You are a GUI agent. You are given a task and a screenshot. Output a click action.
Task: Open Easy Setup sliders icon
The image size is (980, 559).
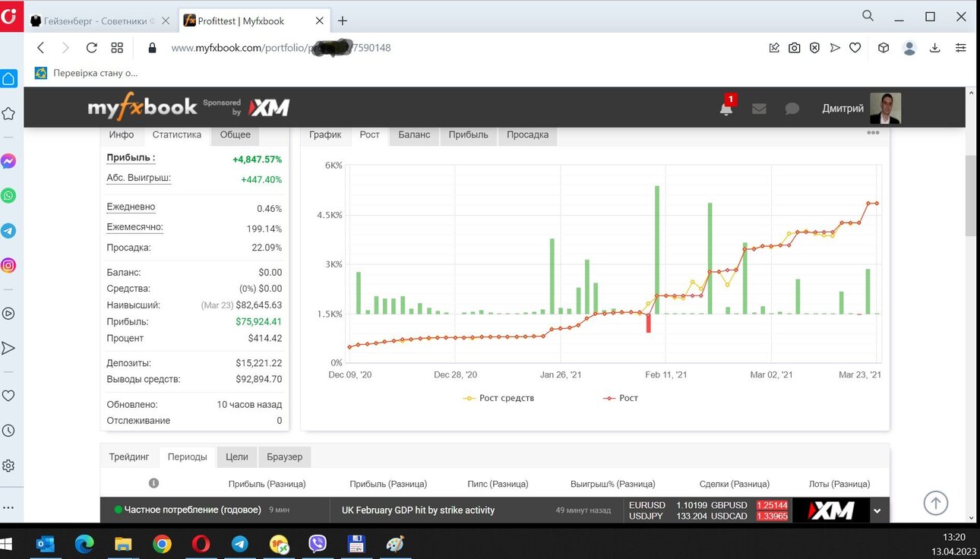[961, 48]
